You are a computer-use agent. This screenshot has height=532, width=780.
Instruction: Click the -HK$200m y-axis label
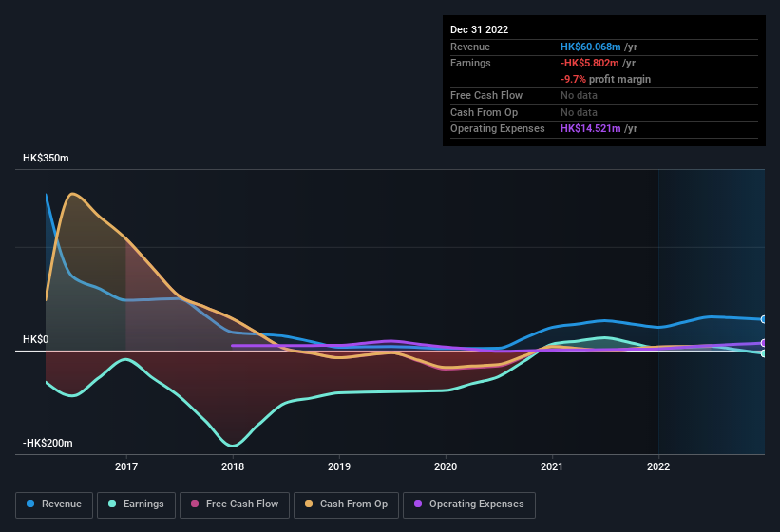pos(48,443)
